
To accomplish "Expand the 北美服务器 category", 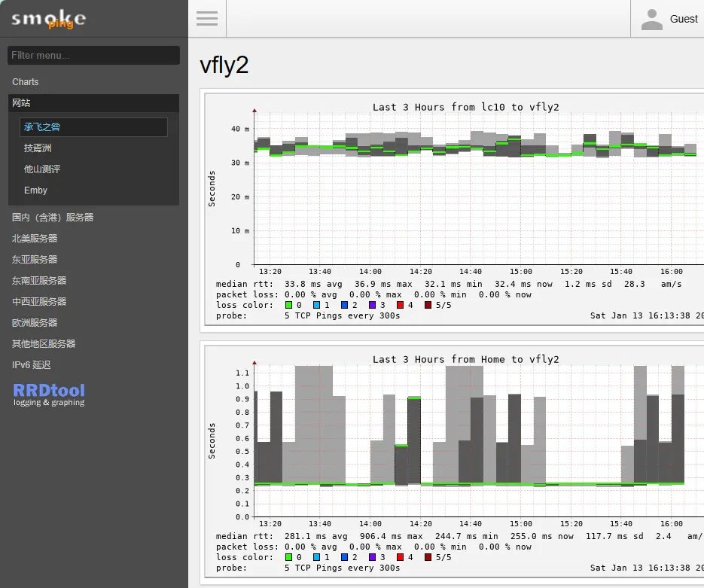I will point(35,239).
